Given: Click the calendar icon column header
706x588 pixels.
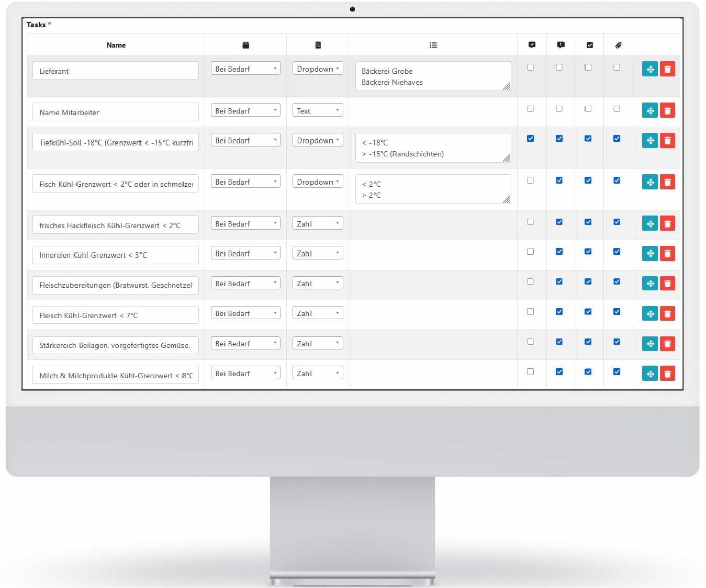Looking at the screenshot, I should 245,46.
